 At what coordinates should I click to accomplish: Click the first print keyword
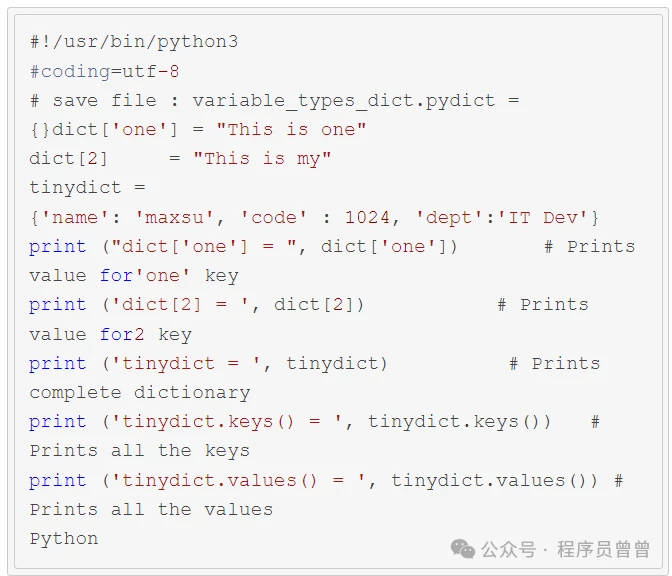pos(58,247)
